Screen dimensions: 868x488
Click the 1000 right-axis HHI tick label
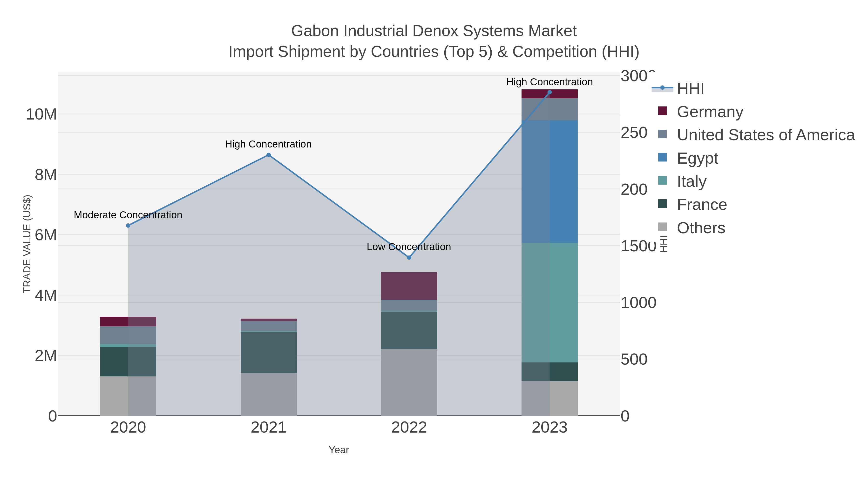pos(638,303)
